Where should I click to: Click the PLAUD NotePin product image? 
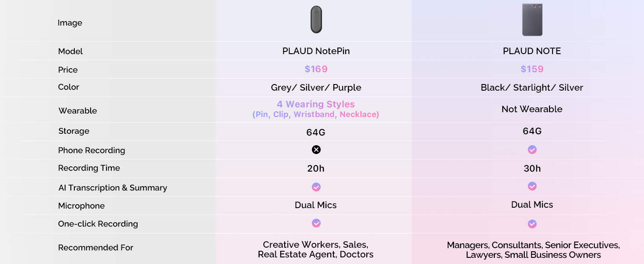[x=316, y=20]
